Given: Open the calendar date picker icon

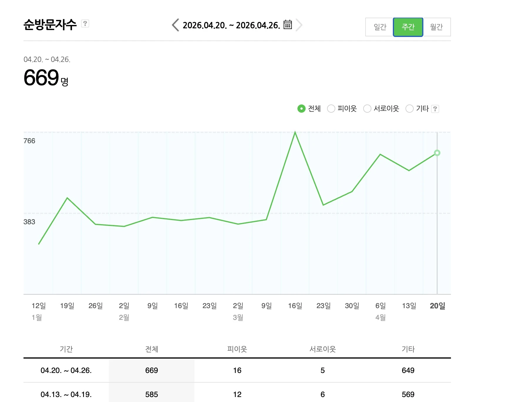Looking at the screenshot, I should (288, 25).
